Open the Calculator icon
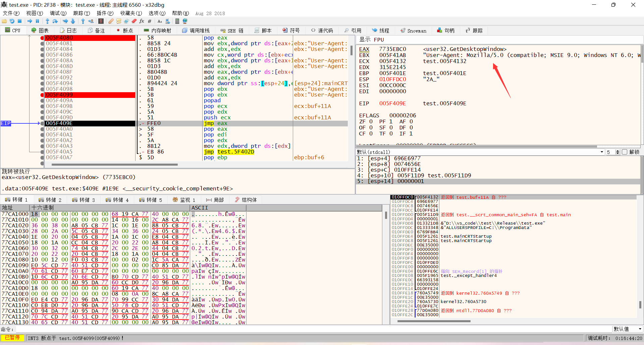The image size is (644, 345). [177, 21]
